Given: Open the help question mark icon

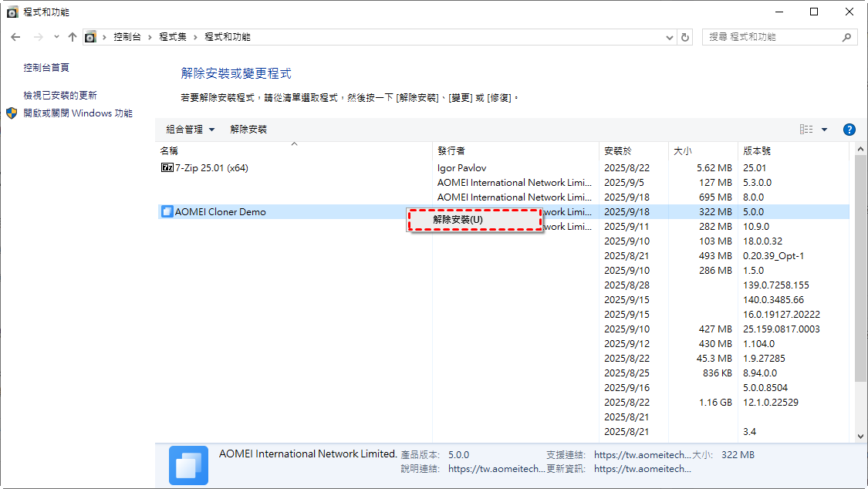Looking at the screenshot, I should coord(849,130).
